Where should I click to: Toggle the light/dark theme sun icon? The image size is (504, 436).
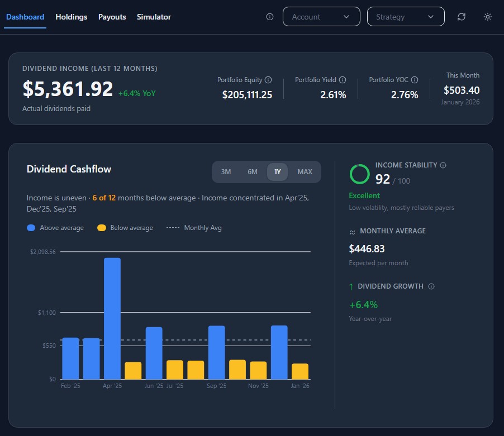click(x=488, y=17)
